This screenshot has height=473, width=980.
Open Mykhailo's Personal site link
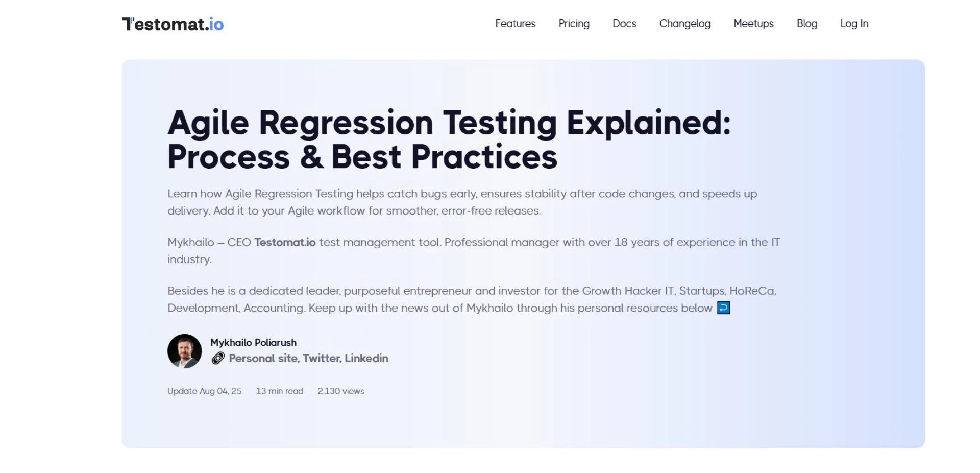click(x=263, y=358)
